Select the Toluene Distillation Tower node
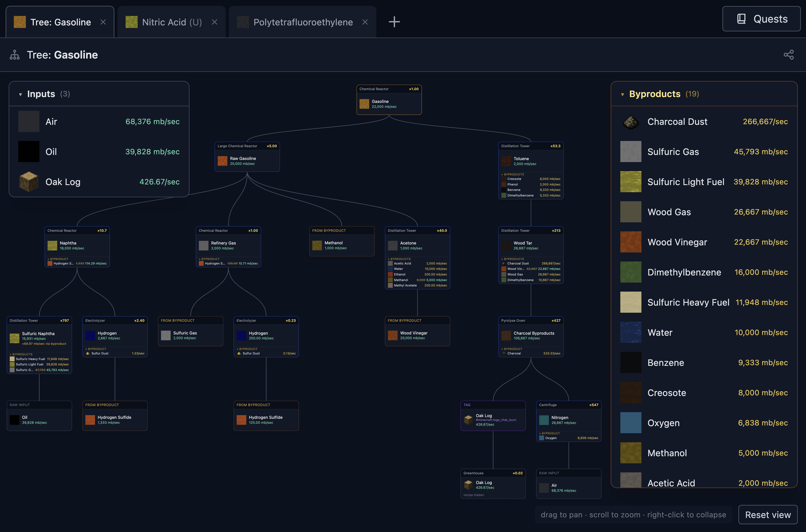 [531, 170]
